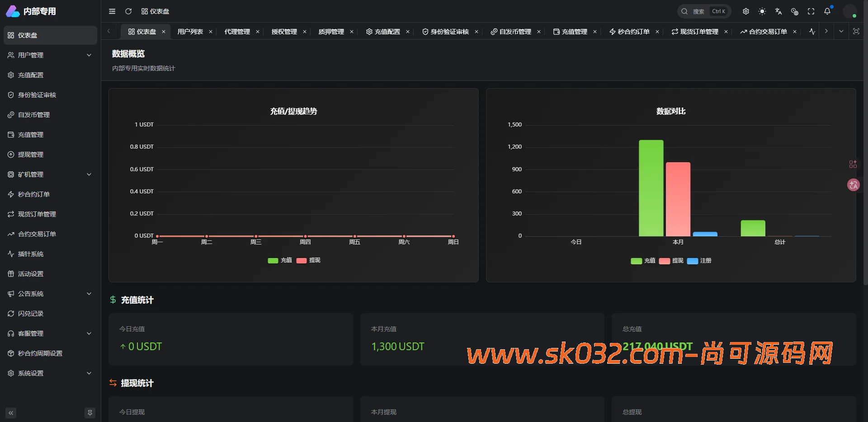
Task: Close the 代理管理 tab
Action: coord(258,32)
